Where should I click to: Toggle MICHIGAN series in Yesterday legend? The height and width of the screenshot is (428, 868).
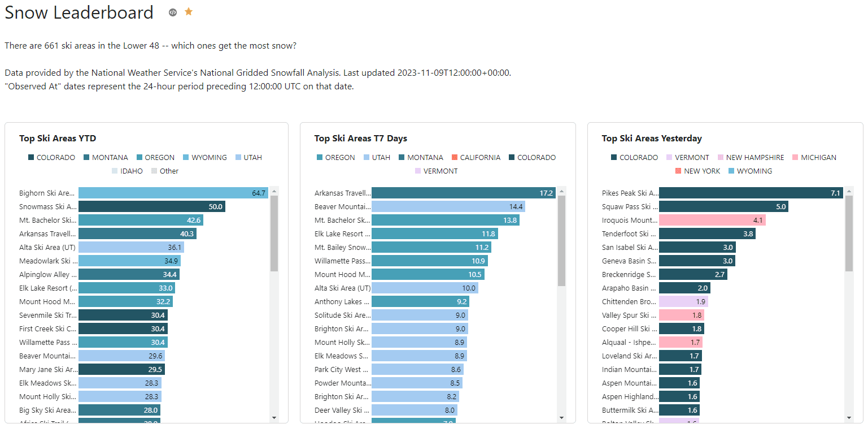[x=818, y=158]
